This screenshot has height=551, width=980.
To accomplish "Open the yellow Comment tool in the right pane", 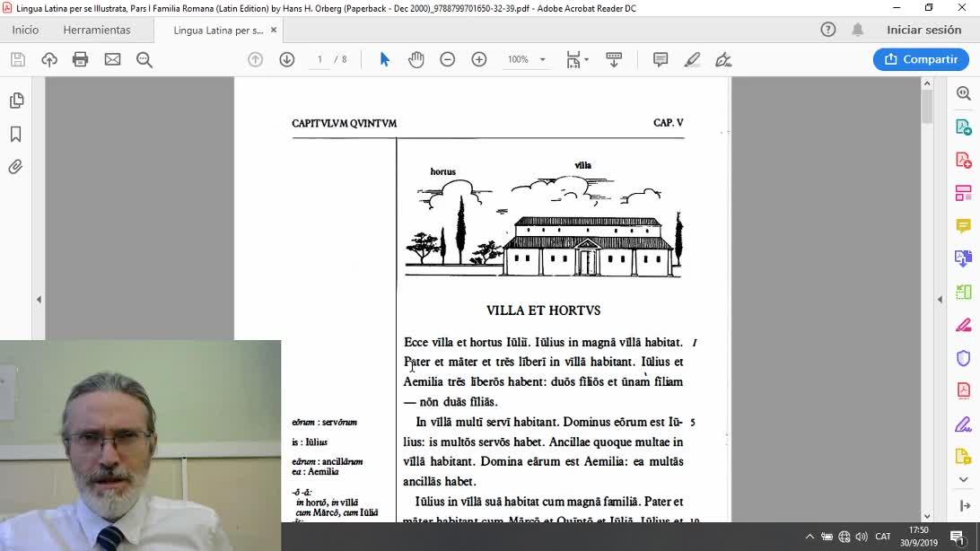I will [963, 225].
